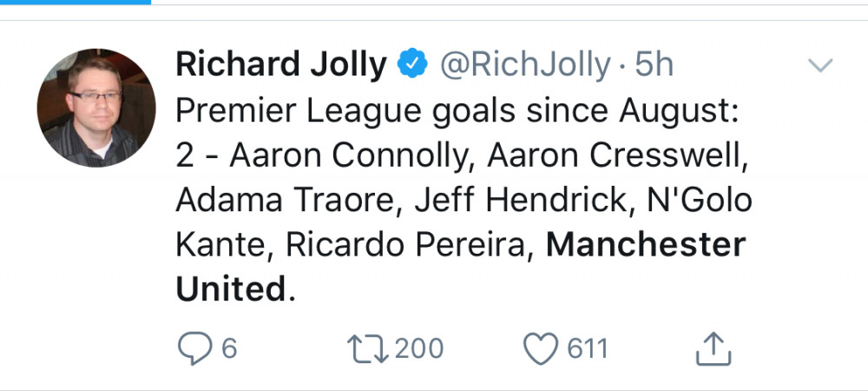
Task: Click the 5h timestamp
Action: (x=654, y=65)
